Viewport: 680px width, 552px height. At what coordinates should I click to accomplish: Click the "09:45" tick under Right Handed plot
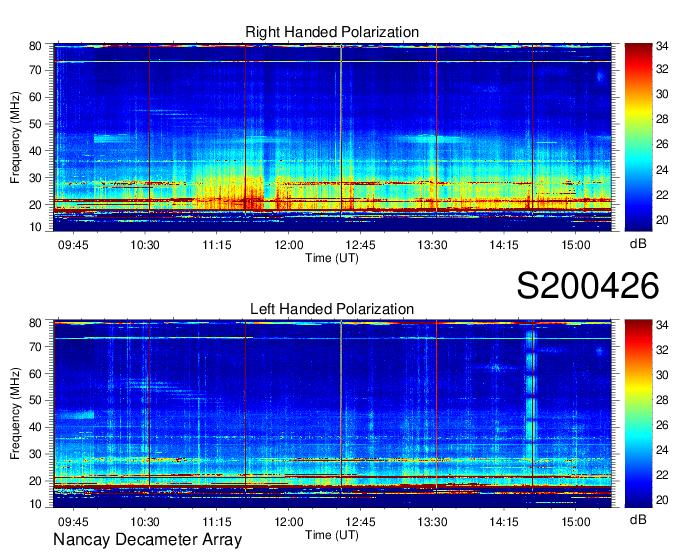(x=73, y=245)
